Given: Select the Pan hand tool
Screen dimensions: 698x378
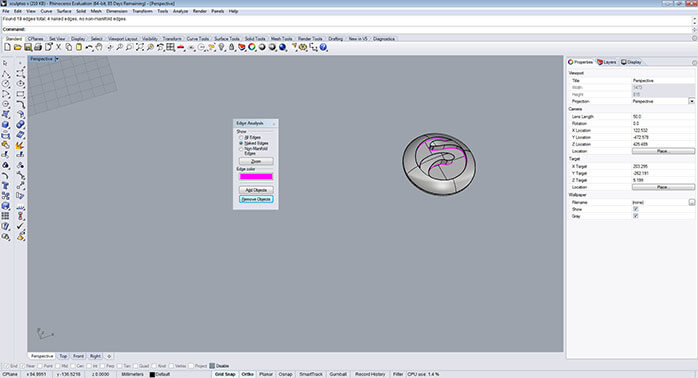Looking at the screenshot, I should pos(99,47).
